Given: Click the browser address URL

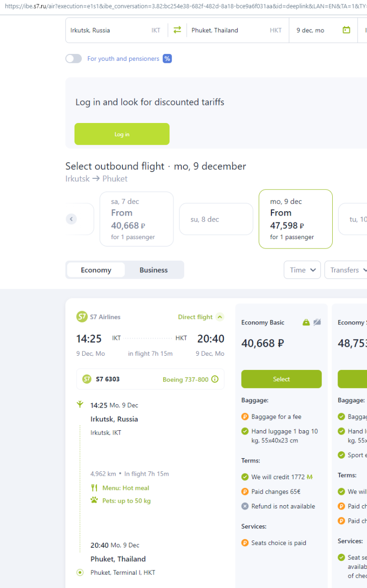Looking at the screenshot, I should point(186,6).
